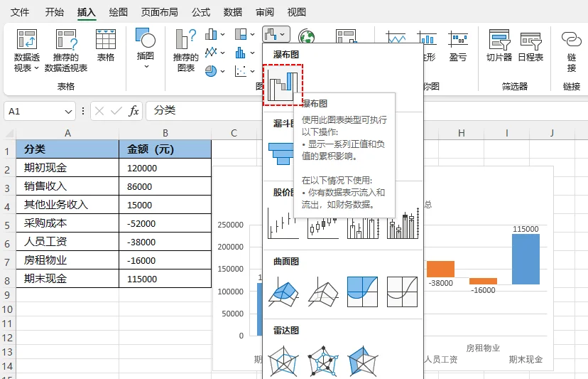Choose the wireframe contour chart
Viewport: 588px width, 379px height.
(x=402, y=292)
